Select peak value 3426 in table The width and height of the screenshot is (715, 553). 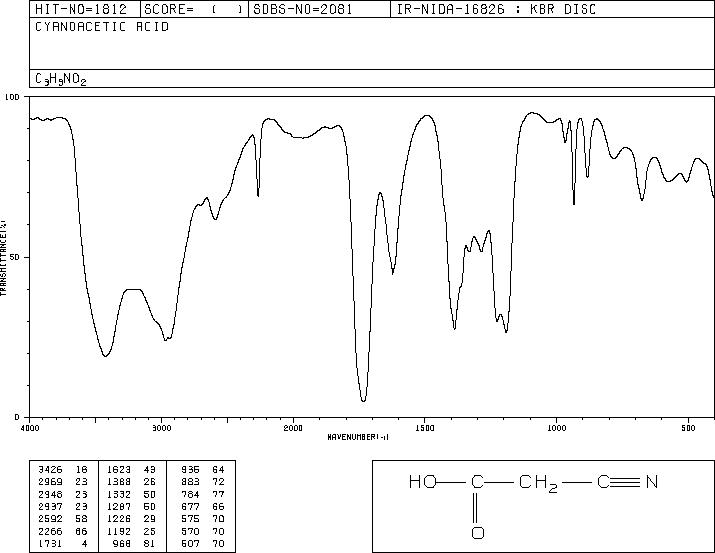pos(50,470)
